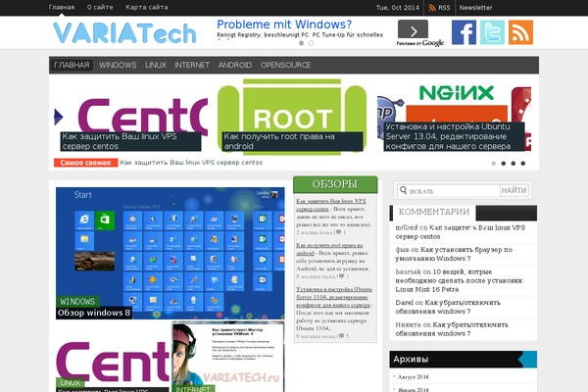The width and height of the screenshot is (588, 392).
Task: Open review link Установка и настройка Ubuntu Server
Action: tap(334, 297)
